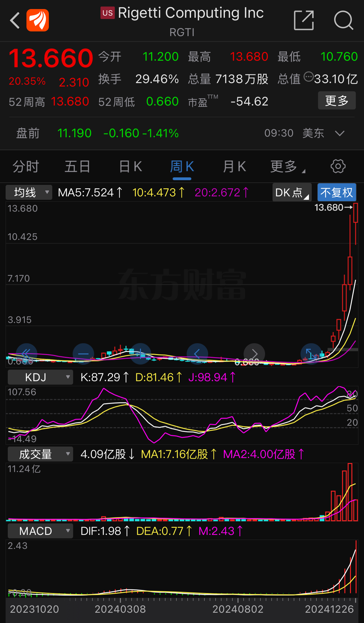Tap the 今开 11.200 value
Screen dimensions: 364x623
point(161,57)
